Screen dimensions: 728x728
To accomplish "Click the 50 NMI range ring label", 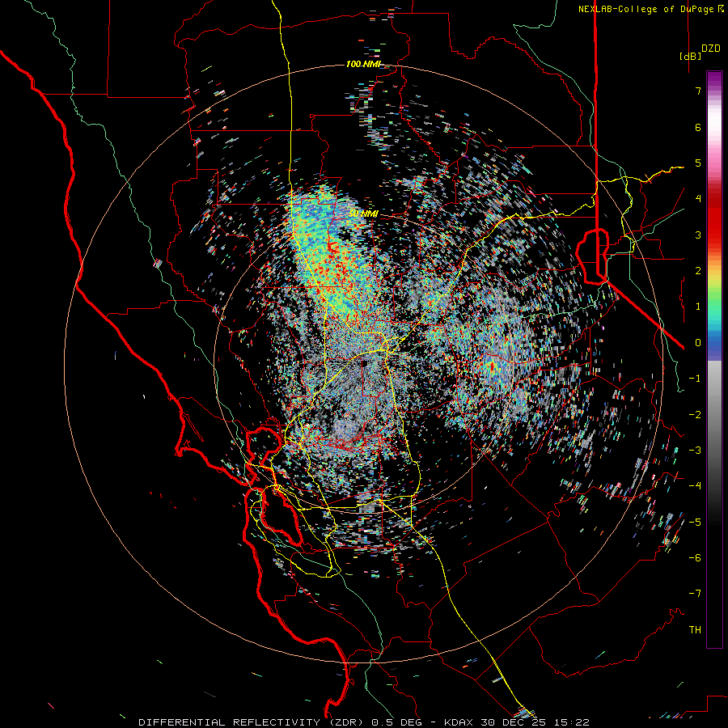I will (x=363, y=214).
